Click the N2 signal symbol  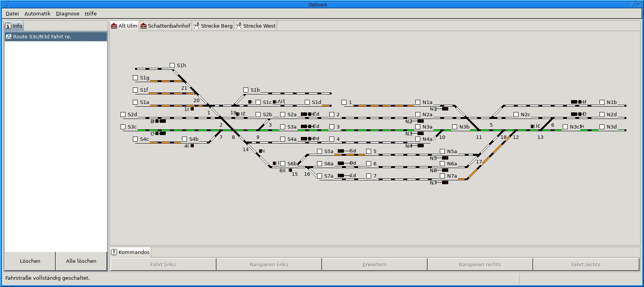click(x=420, y=121)
